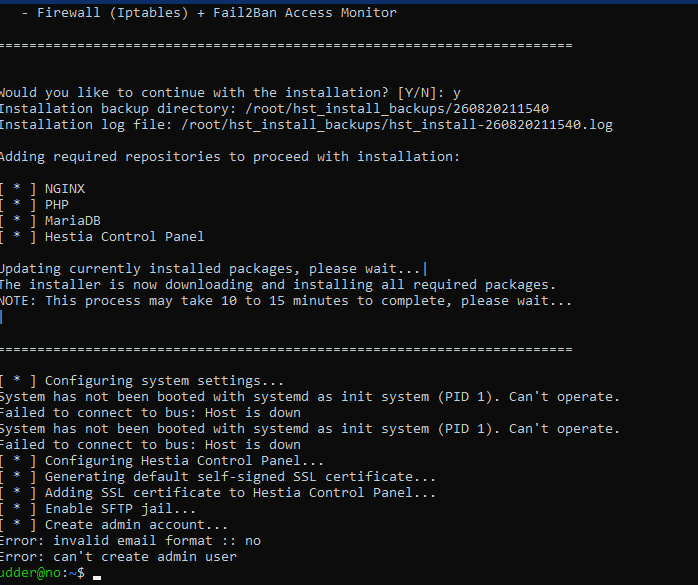Viewport: 698px width, 585px height.
Task: Click the udder@no shell prompt text
Action: click(x=40, y=573)
